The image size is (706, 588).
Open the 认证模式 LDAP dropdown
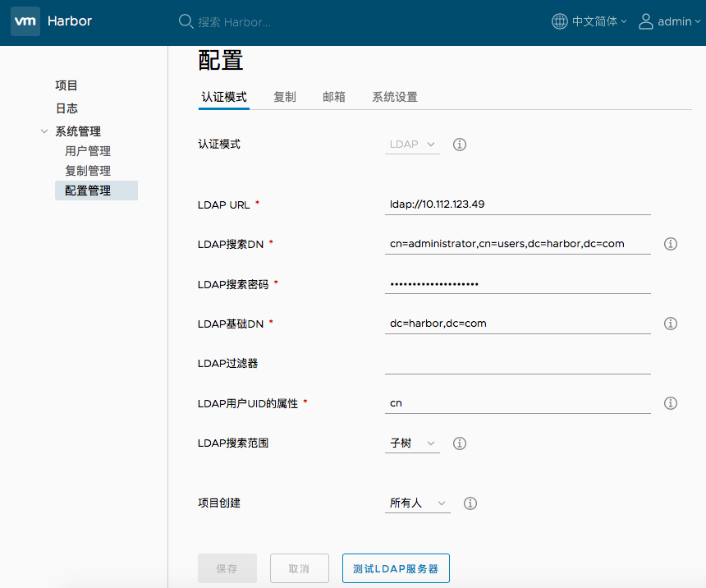point(412,145)
